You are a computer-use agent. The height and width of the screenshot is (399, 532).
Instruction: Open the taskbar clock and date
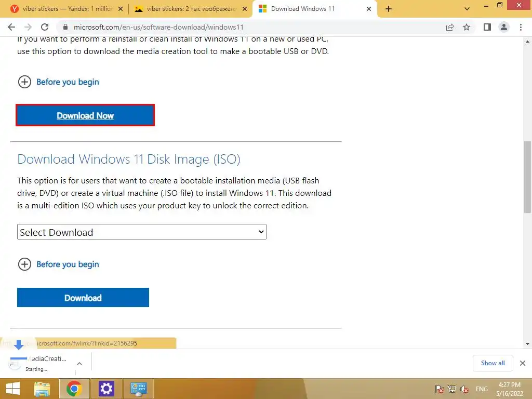pos(509,389)
